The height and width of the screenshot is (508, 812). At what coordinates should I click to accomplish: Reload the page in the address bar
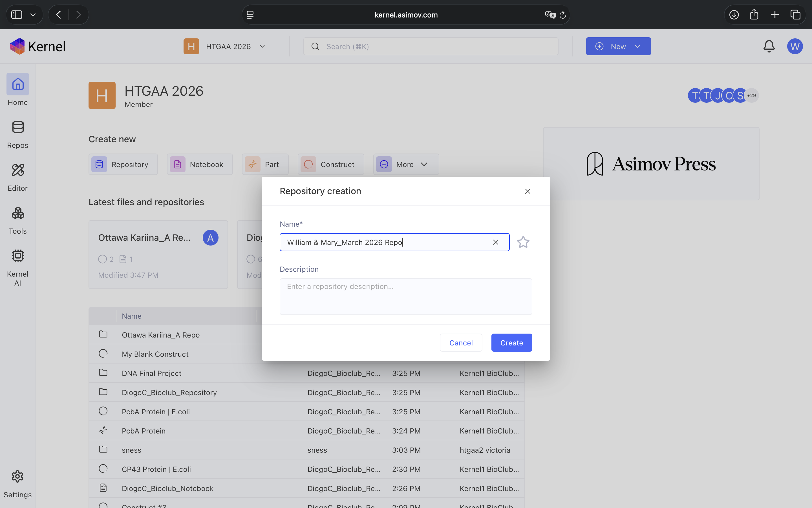563,15
